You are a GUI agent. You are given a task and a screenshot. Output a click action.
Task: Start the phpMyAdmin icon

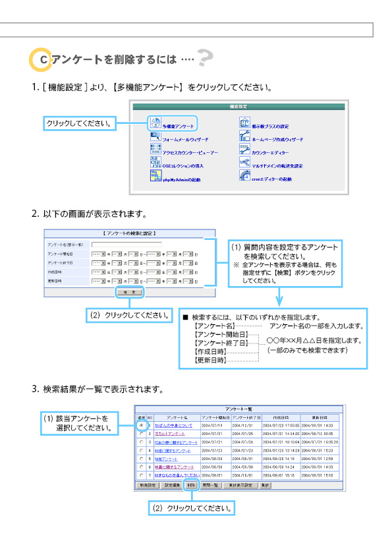[x=155, y=175]
